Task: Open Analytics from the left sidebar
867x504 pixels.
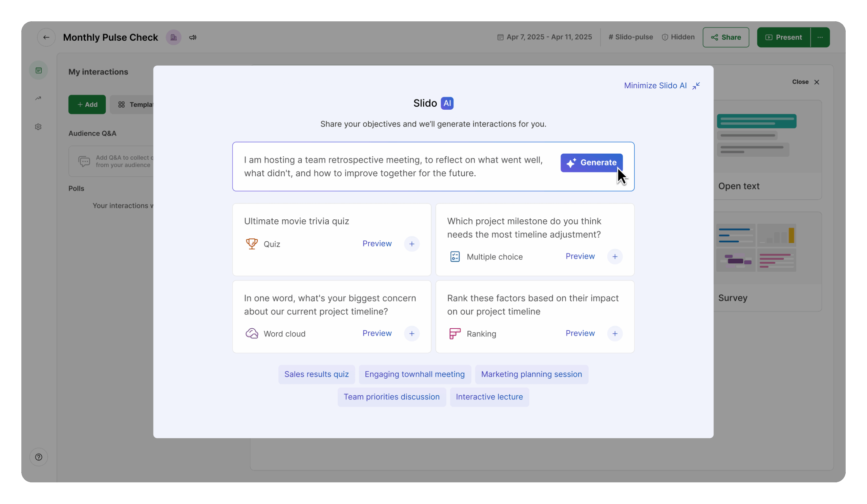Action: pos(38,98)
